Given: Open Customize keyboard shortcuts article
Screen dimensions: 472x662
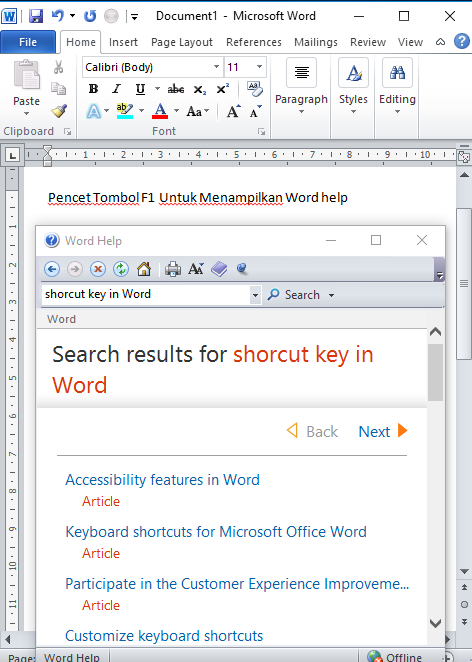Looking at the screenshot, I should coord(164,636).
